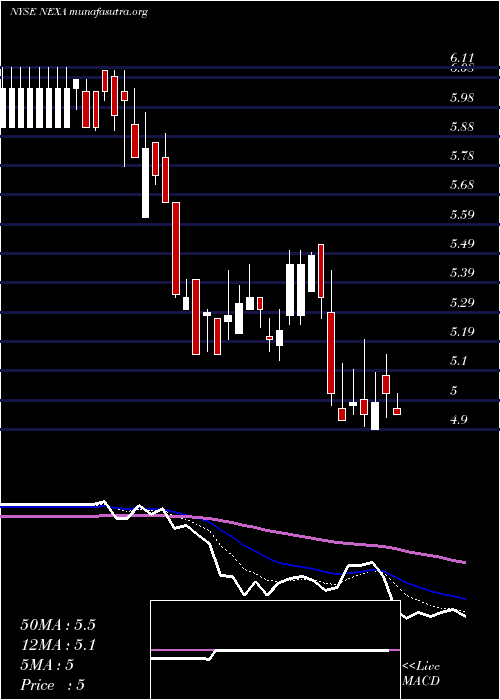Click the 12MA : 5.1 readout
The height and width of the screenshot is (700, 500).
(x=58, y=645)
